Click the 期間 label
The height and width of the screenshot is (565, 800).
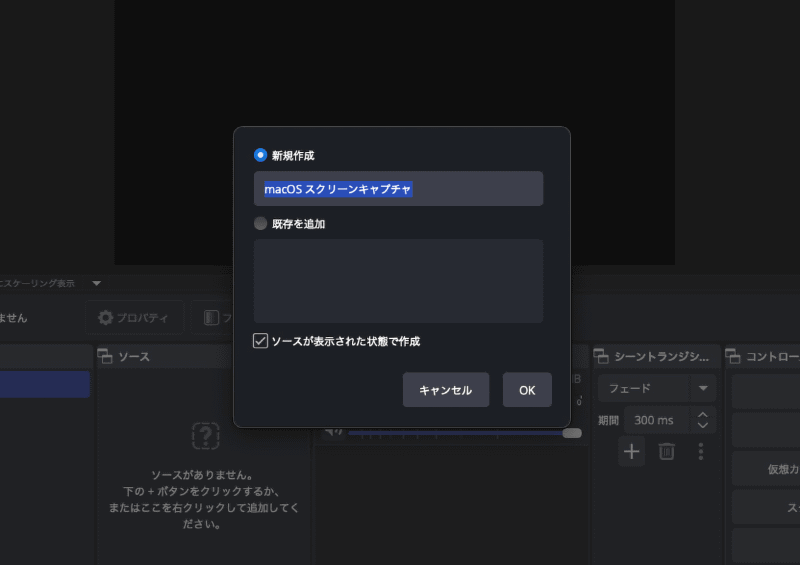608,421
